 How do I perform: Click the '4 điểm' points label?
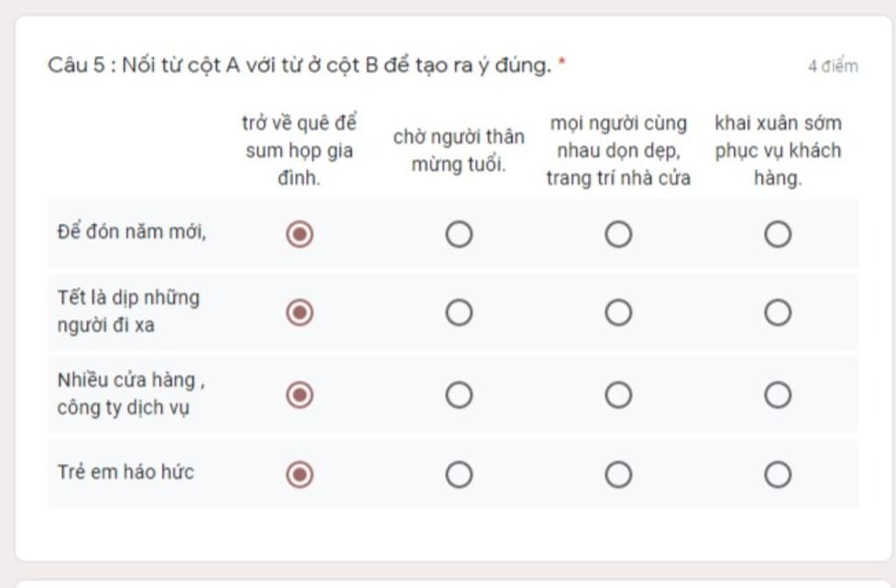833,66
